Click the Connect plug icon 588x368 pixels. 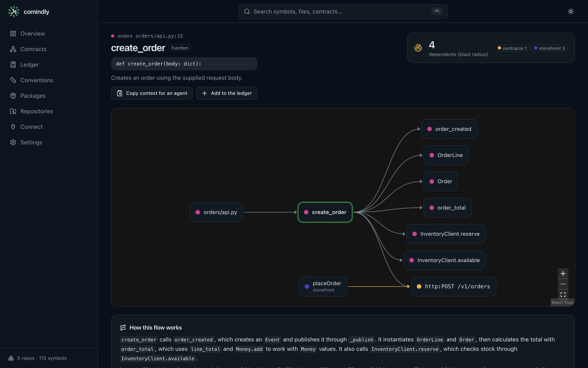[13, 127]
